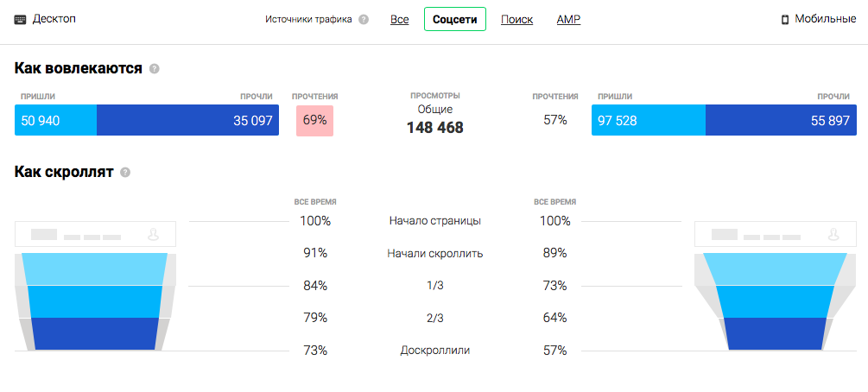
Task: Switch to AMP traffic source
Action: point(568,19)
